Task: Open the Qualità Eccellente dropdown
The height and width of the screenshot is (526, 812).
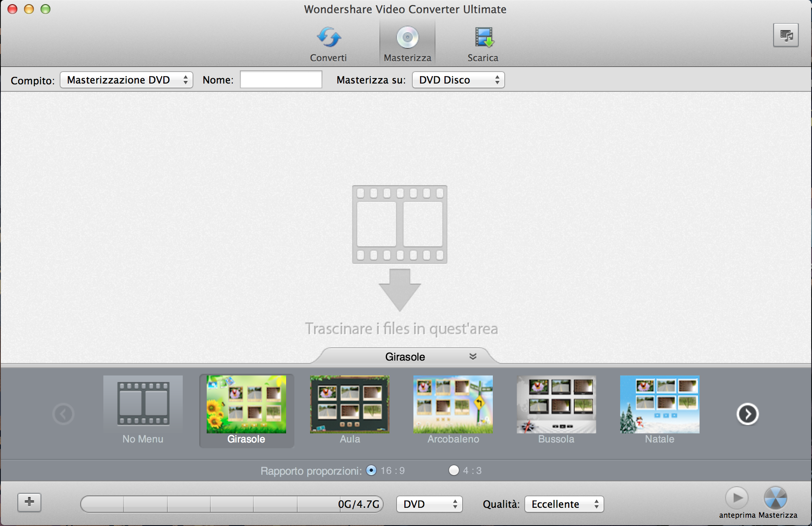Action: point(564,504)
